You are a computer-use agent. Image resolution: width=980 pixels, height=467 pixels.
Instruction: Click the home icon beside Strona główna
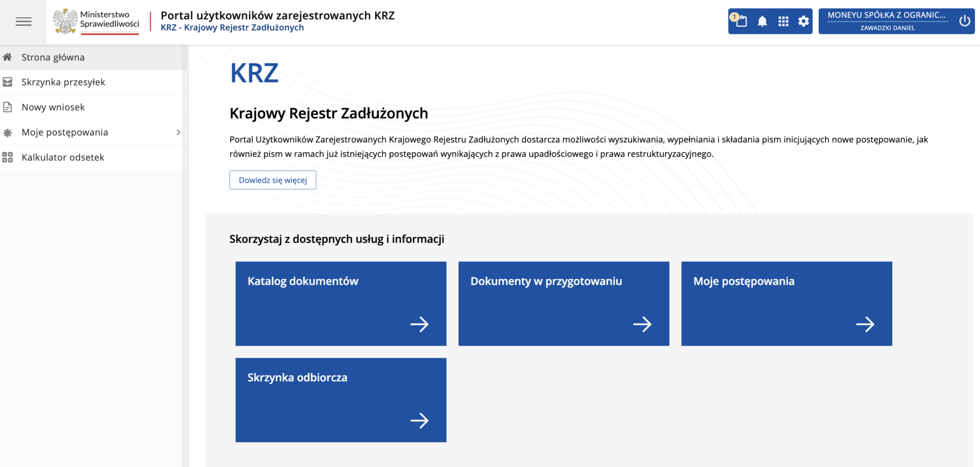pos(8,57)
